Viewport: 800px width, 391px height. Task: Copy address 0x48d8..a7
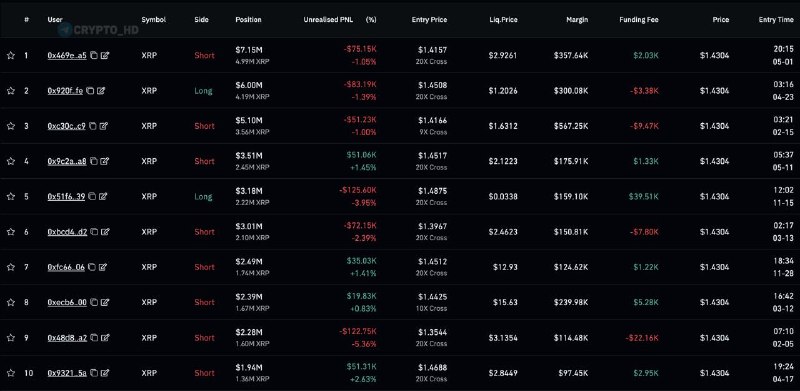point(94,337)
